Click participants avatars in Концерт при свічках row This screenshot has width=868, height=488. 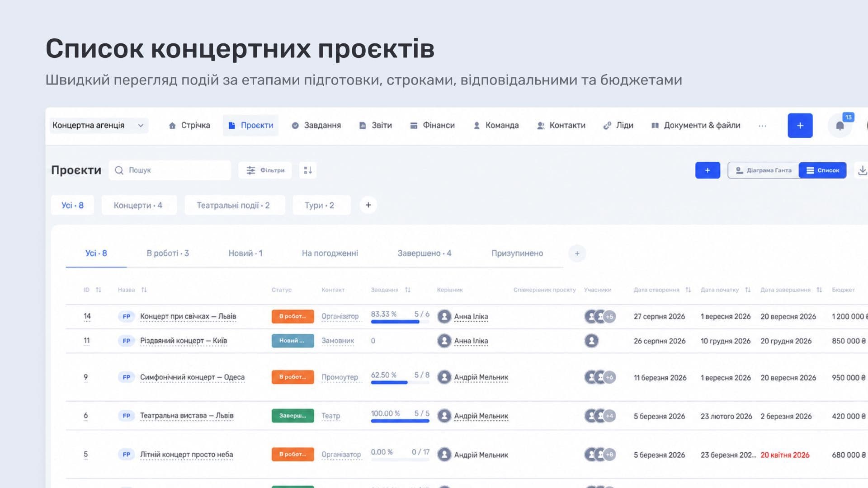(600, 316)
